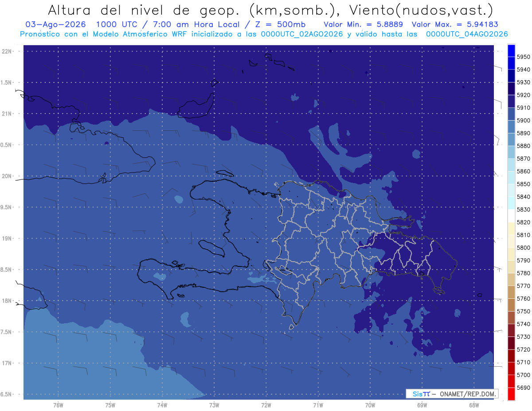
Task: Click the 76W longitude label
Action: coord(58,405)
